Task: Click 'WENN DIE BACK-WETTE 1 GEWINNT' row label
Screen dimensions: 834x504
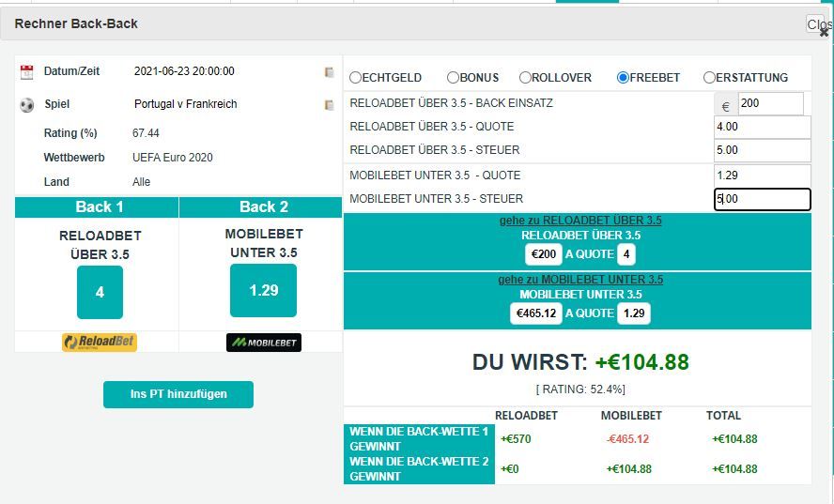Action: 419,439
